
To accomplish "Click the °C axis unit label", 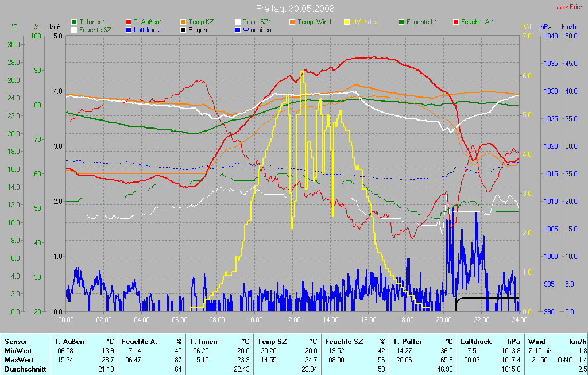I will (x=14, y=27).
